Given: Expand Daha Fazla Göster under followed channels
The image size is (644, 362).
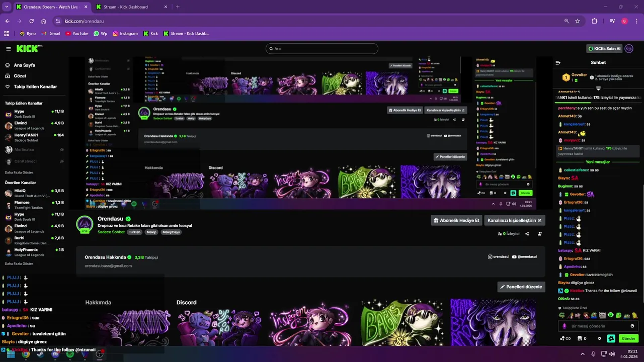Looking at the screenshot, I should (x=19, y=172).
